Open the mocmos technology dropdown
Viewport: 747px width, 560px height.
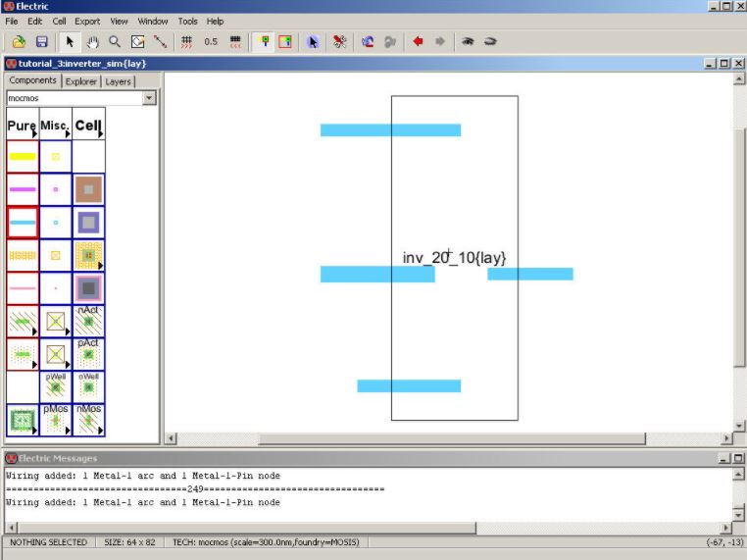pos(149,98)
